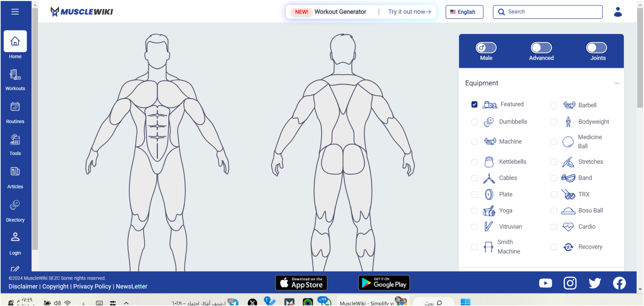Select the TRX equipment checkbox
The width and height of the screenshot is (644, 306).
pyautogui.click(x=554, y=194)
